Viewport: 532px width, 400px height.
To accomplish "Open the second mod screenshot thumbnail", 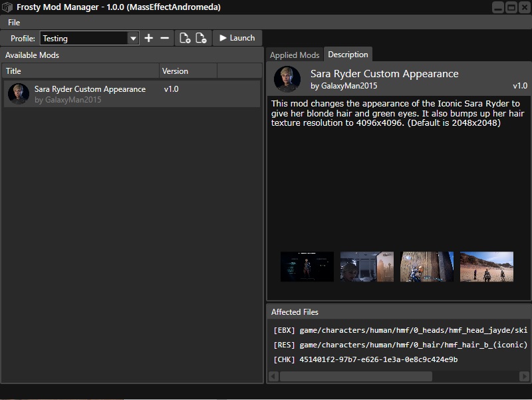I will click(367, 266).
